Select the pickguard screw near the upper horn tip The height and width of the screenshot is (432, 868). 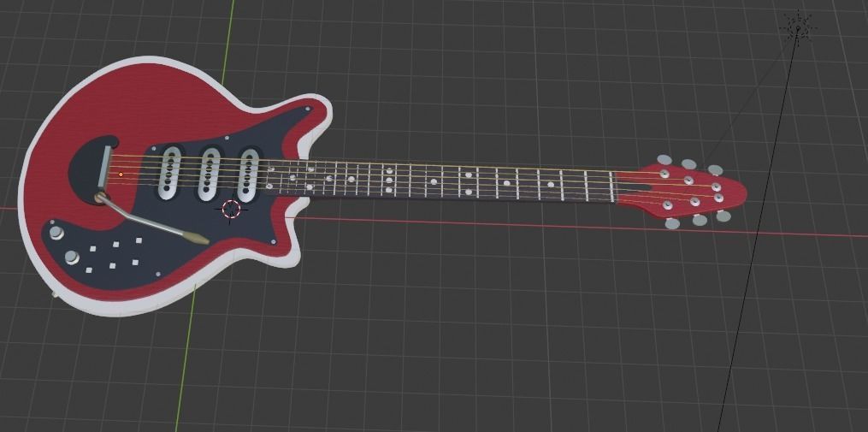[308, 108]
